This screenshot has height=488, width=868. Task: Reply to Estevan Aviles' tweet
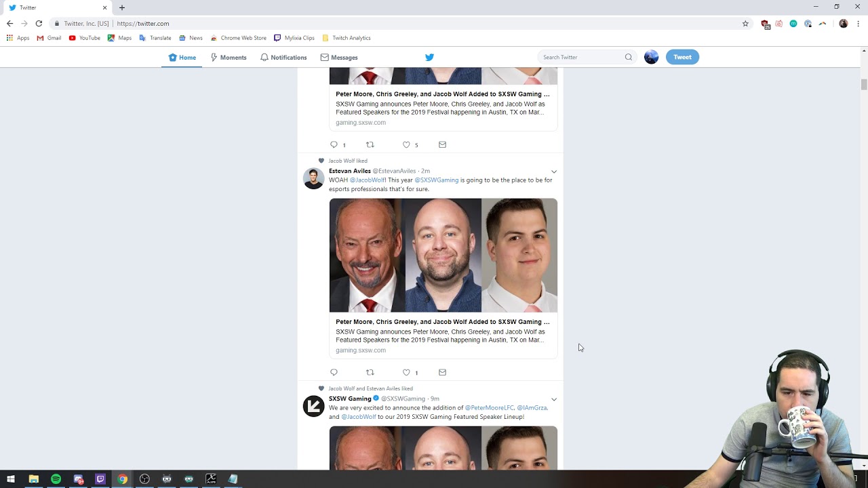[x=334, y=372]
